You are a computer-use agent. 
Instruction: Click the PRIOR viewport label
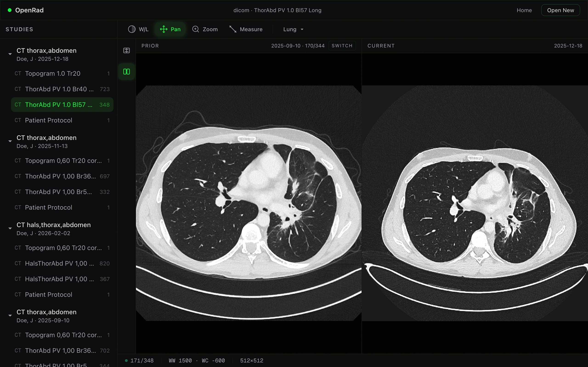click(150, 46)
